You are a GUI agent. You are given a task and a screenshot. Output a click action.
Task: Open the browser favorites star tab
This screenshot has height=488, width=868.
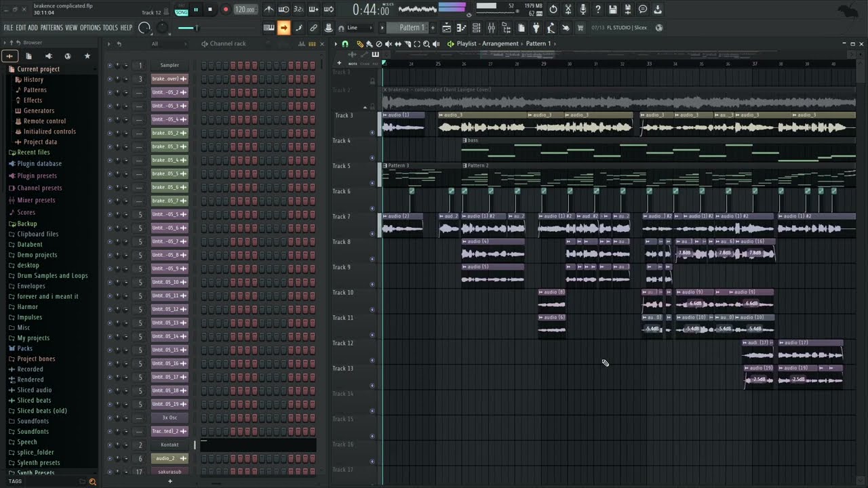click(x=87, y=56)
